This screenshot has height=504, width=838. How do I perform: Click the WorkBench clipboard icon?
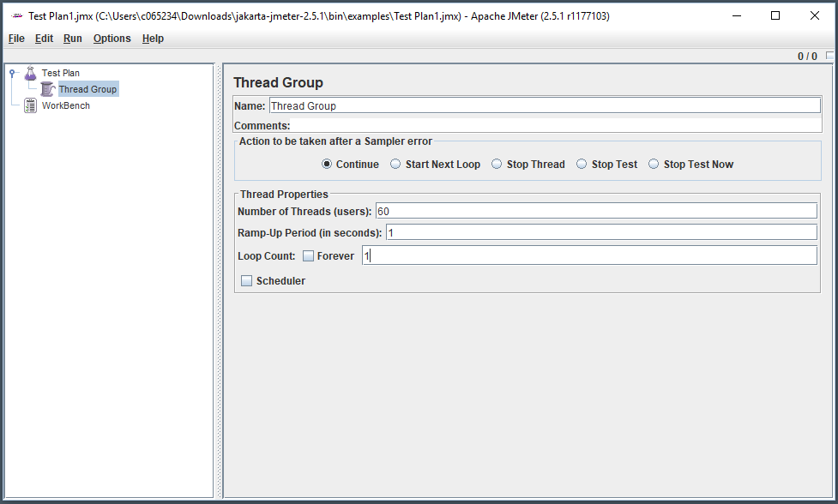31,105
